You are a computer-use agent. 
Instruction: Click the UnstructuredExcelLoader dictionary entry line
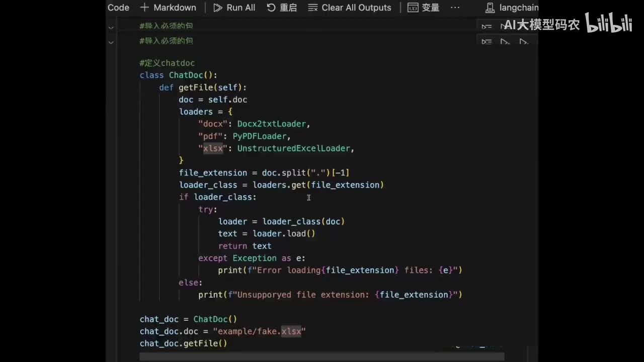click(276, 148)
